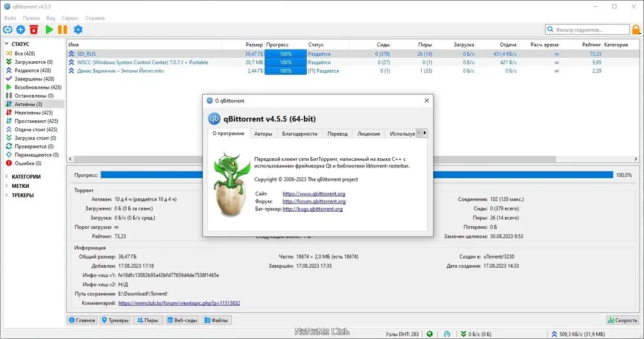Click the add torrent link toolbar icon

[x=7, y=30]
